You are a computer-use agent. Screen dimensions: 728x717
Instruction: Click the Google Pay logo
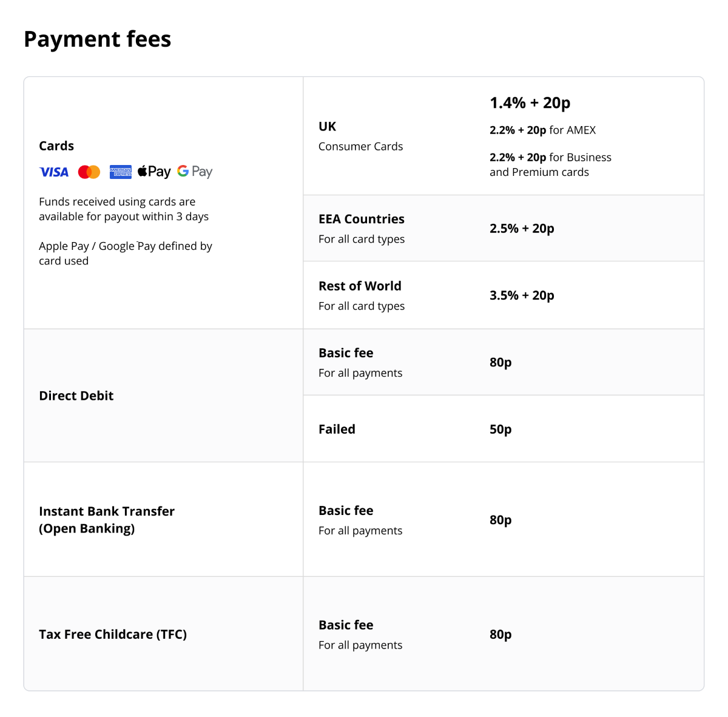point(195,172)
